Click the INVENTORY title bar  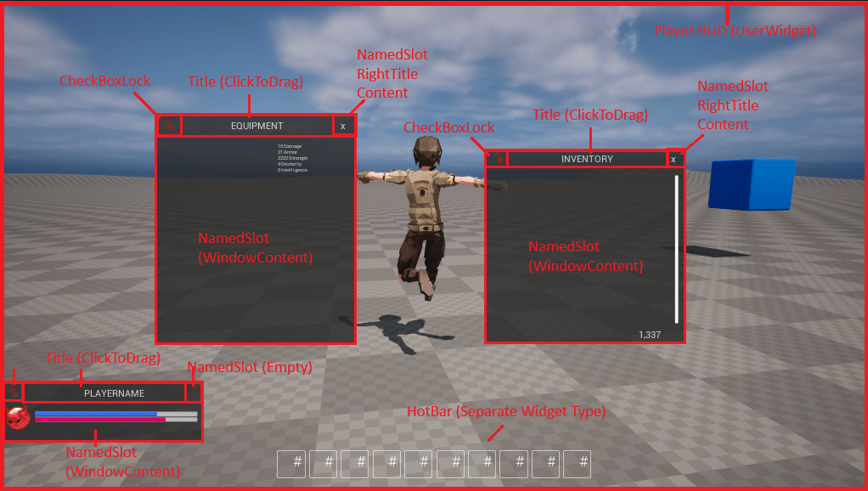(x=586, y=158)
